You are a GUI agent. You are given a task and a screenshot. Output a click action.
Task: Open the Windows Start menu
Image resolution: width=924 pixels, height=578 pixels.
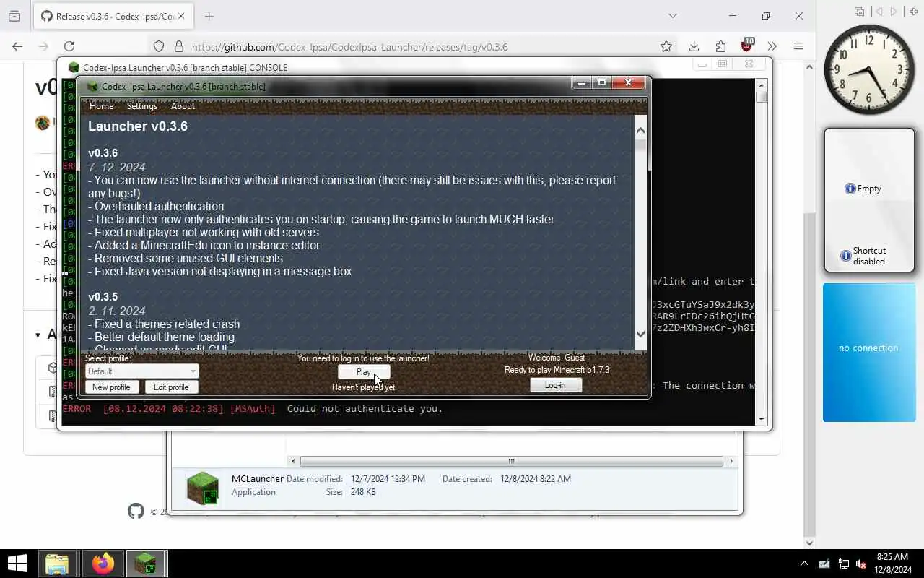17,564
